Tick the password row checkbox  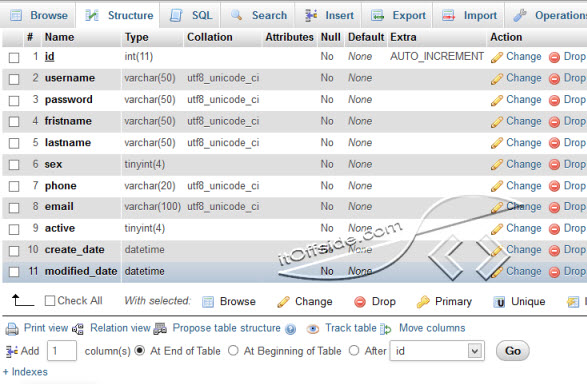coord(14,101)
